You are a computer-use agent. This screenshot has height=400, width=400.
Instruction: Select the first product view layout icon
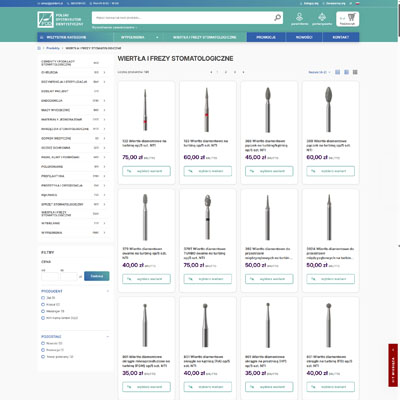(338, 72)
